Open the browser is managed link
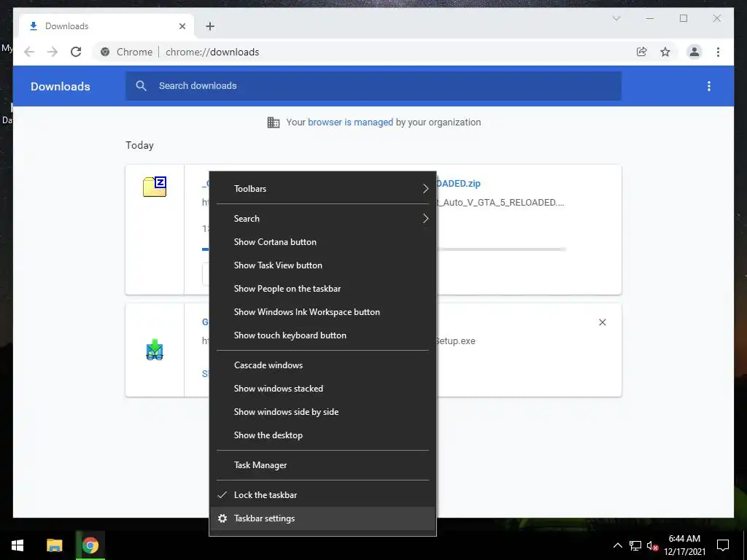 350,122
